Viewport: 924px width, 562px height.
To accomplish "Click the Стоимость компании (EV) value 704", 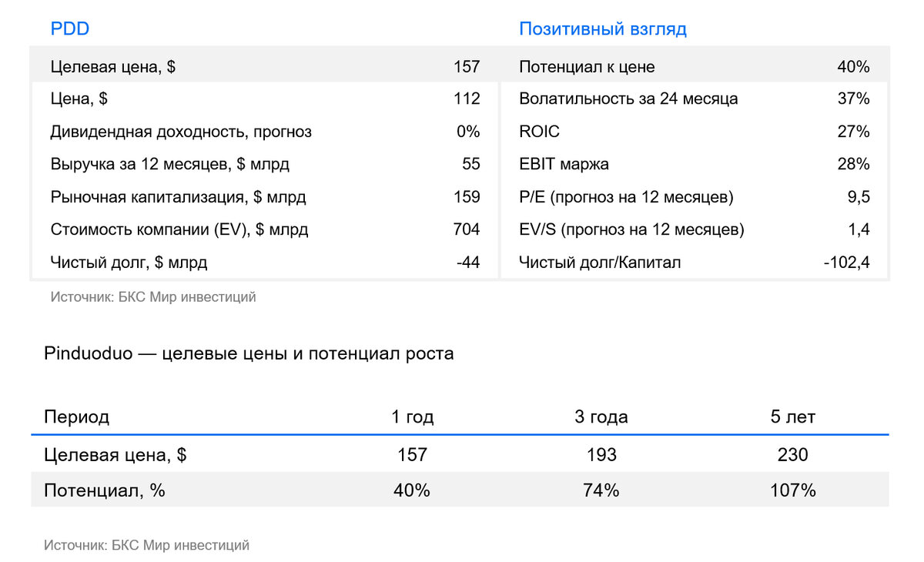I will (x=467, y=229).
